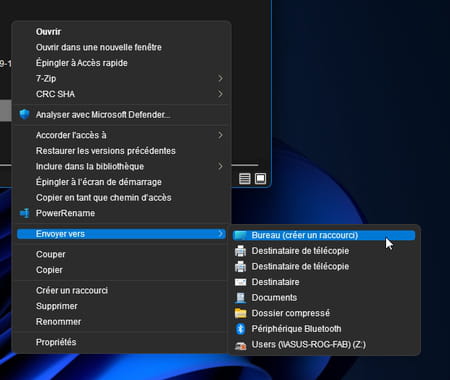Select Épingler à Accès rapide
Screen dimensions: 450x380
click(x=122, y=63)
